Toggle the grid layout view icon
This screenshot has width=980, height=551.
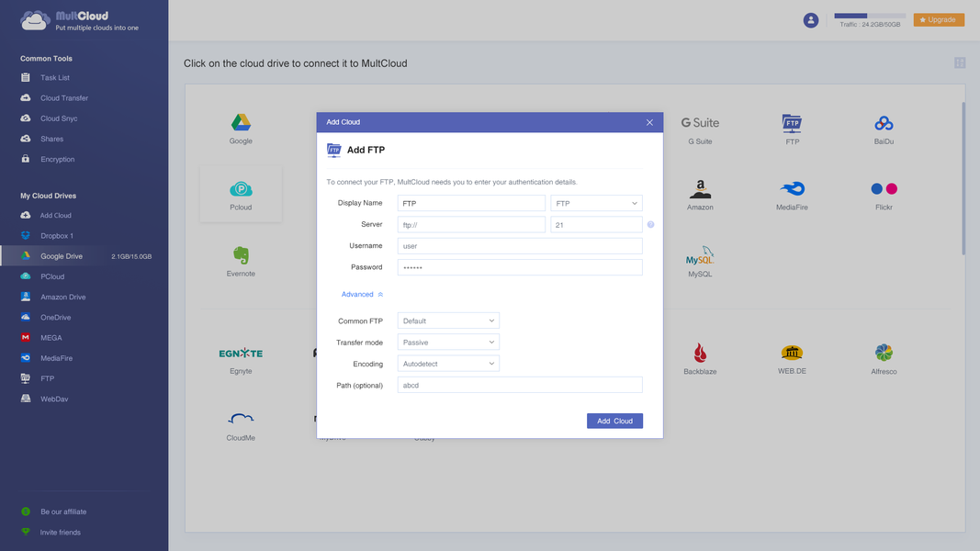coord(960,62)
